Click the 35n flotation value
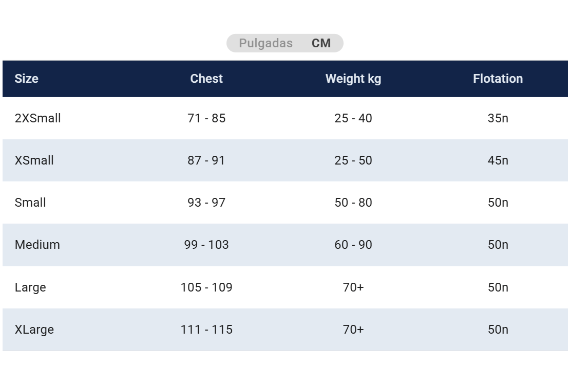 (x=498, y=118)
